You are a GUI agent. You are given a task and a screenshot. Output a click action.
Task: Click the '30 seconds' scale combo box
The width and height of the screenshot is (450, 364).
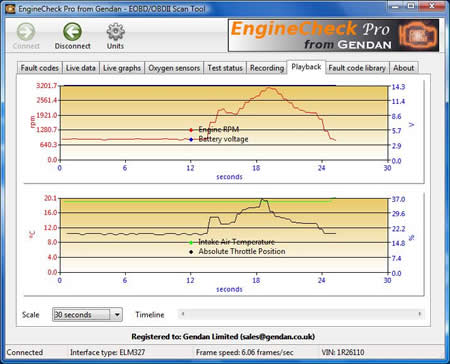87,314
